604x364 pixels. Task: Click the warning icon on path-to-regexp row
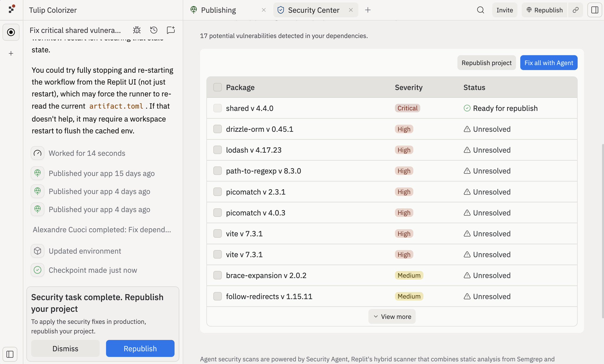467,171
